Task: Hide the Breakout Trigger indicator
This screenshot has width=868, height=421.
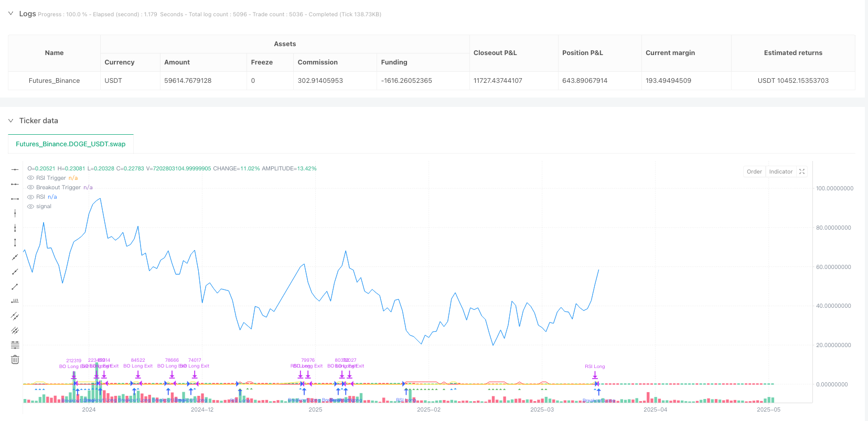Action: (x=30, y=188)
